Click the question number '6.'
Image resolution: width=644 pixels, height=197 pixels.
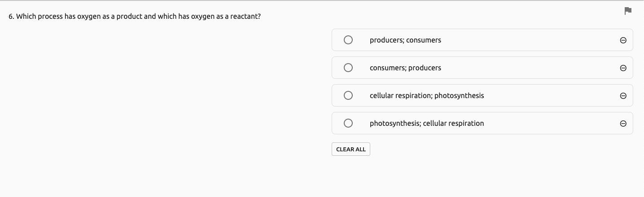click(11, 17)
